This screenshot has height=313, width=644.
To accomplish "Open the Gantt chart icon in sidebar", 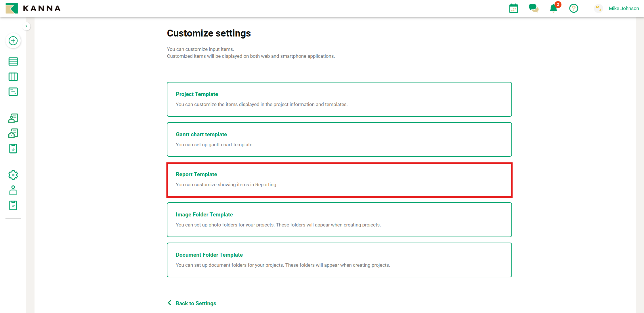I will click(x=13, y=92).
